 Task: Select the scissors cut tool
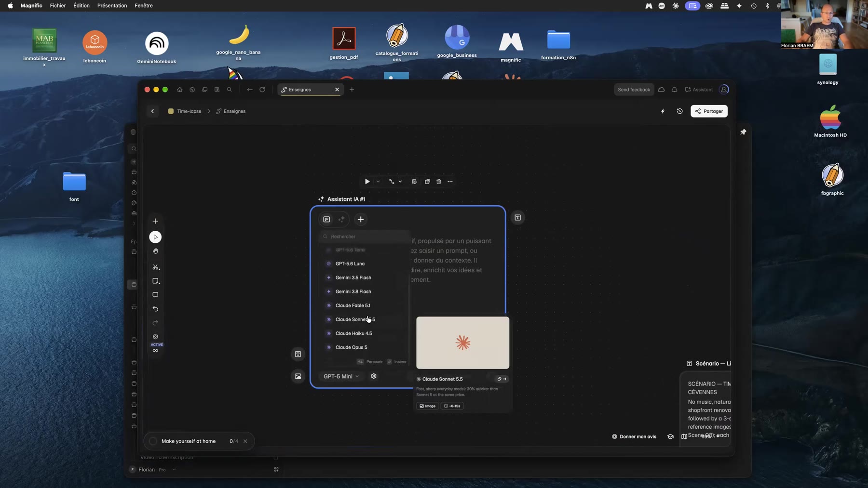[155, 267]
